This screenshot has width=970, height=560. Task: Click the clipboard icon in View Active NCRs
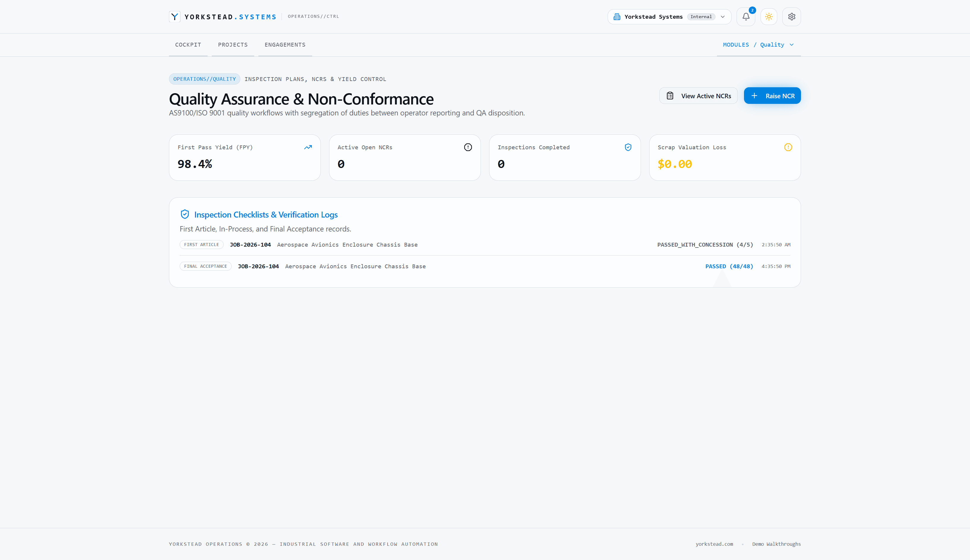point(670,96)
